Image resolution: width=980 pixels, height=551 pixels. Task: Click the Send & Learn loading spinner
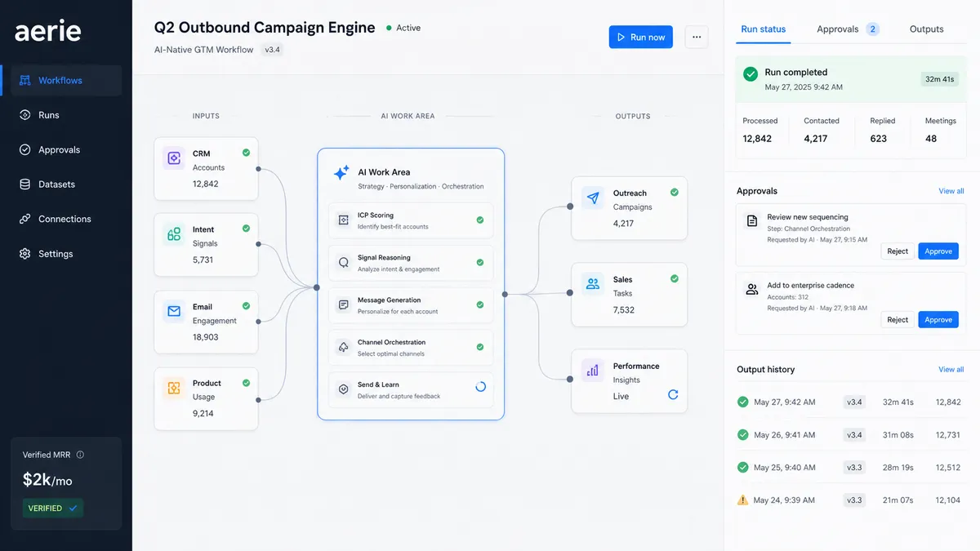coord(480,387)
